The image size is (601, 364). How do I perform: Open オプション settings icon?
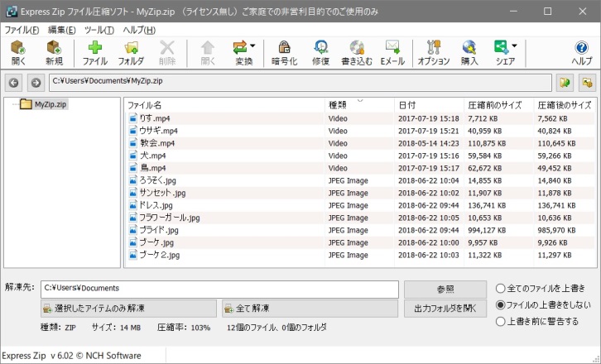(x=434, y=52)
